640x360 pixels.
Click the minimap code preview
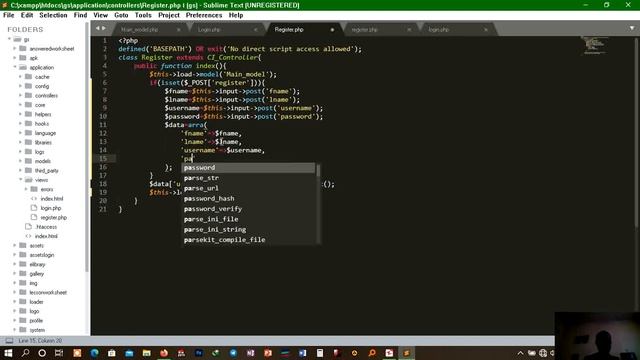click(x=593, y=45)
